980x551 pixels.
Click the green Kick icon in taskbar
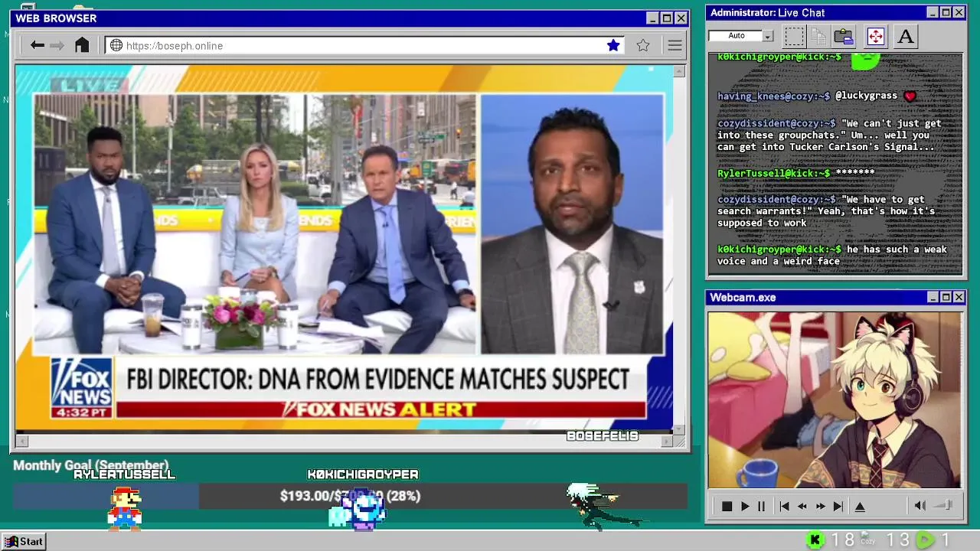click(x=815, y=540)
